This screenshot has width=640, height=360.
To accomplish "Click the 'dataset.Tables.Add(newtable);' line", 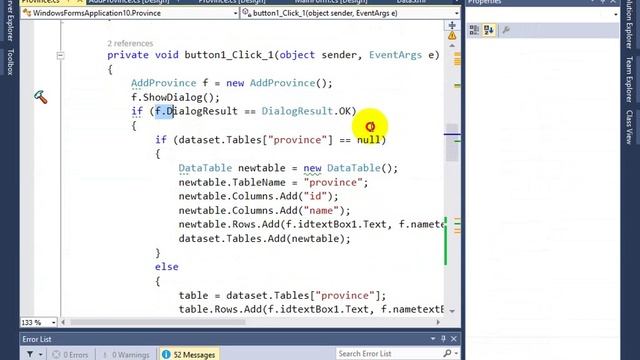I will pos(264,239).
